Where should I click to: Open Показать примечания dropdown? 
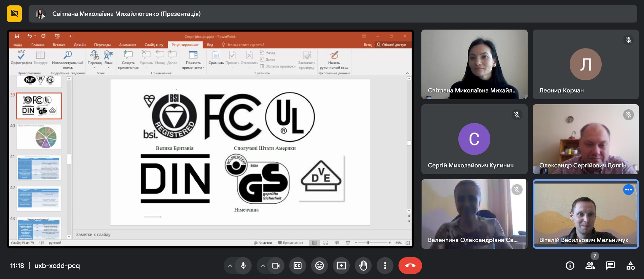(x=193, y=60)
